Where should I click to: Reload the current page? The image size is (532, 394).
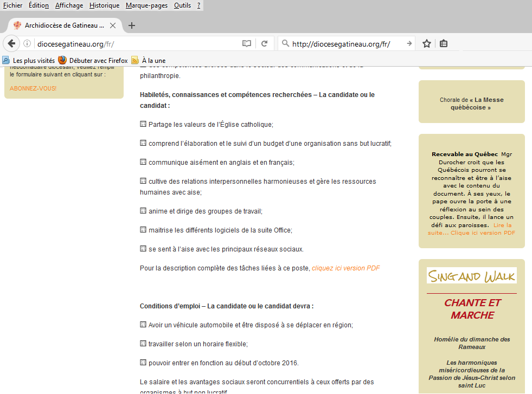click(x=265, y=43)
